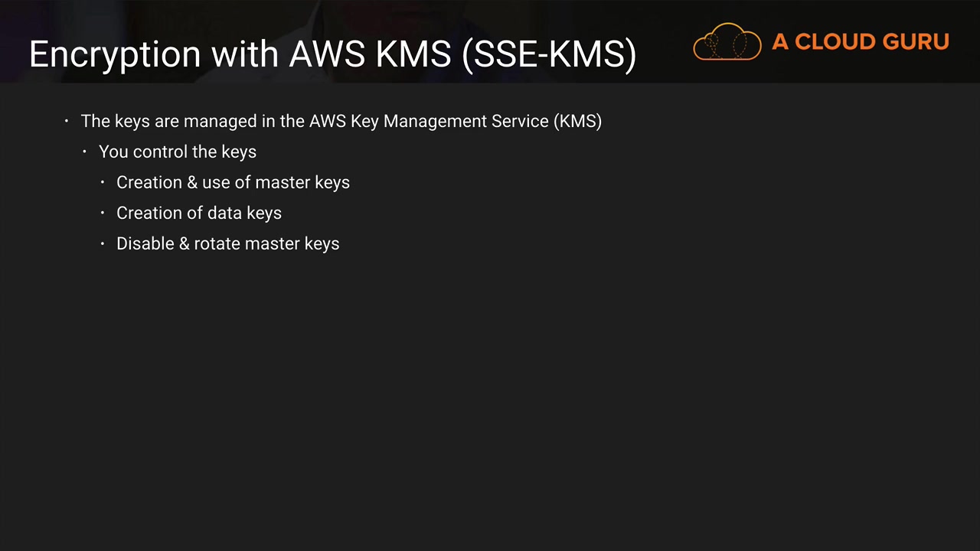The height and width of the screenshot is (551, 980).
Task: Click the word "Encryption" in the slide title
Action: click(x=115, y=54)
